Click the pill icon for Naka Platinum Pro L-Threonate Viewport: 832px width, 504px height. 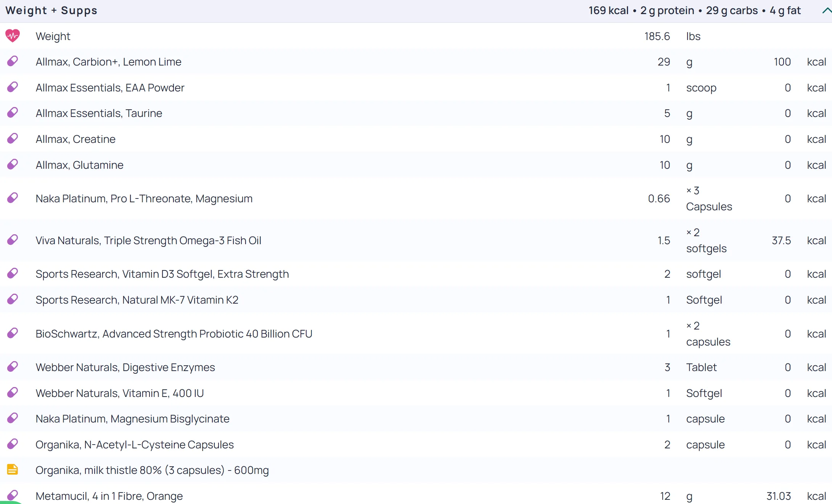[x=13, y=198]
